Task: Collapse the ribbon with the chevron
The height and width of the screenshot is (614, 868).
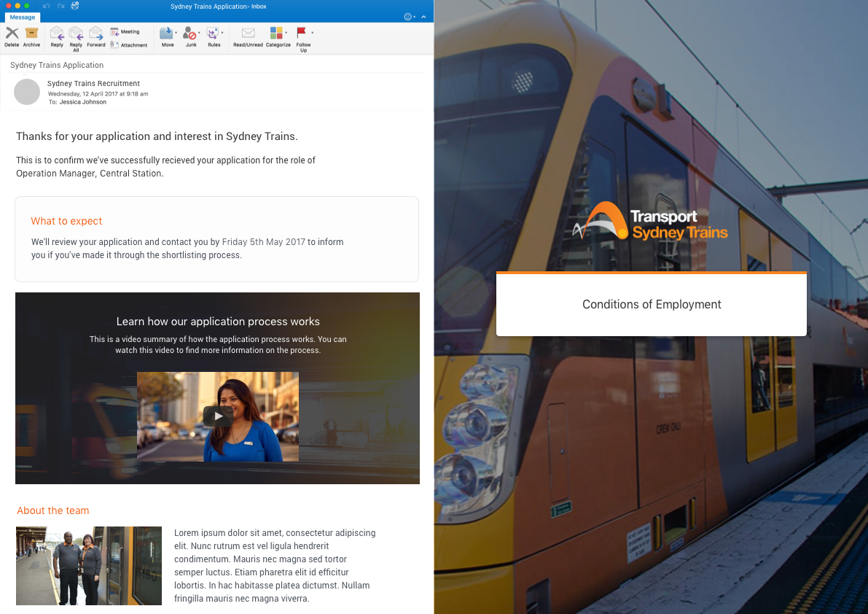Action: tap(424, 17)
